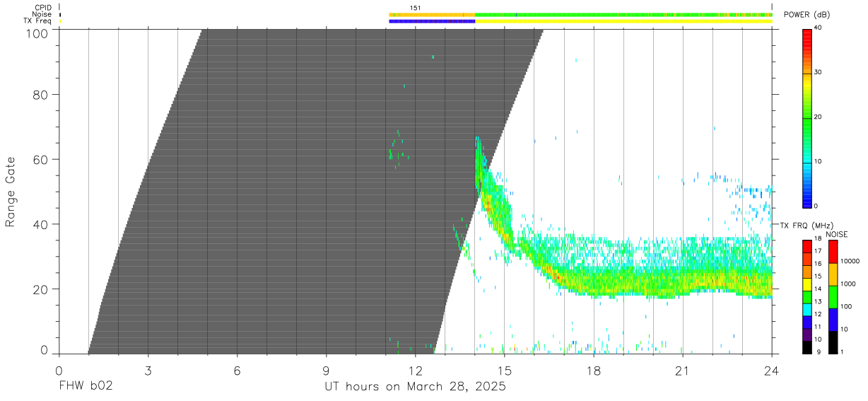The image size is (868, 401).
Task: Click the x-axis tick label '24'
Action: coord(772,370)
